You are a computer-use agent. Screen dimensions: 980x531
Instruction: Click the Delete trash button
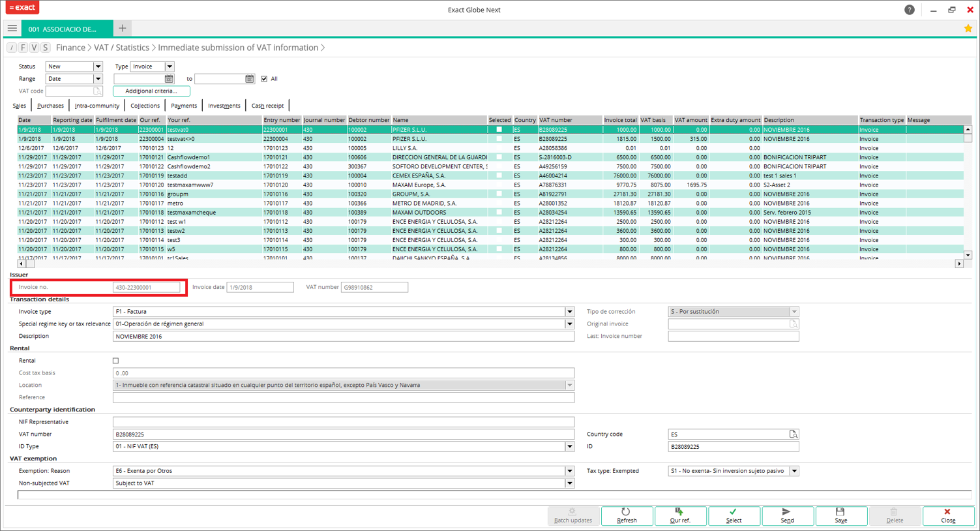tap(895, 515)
